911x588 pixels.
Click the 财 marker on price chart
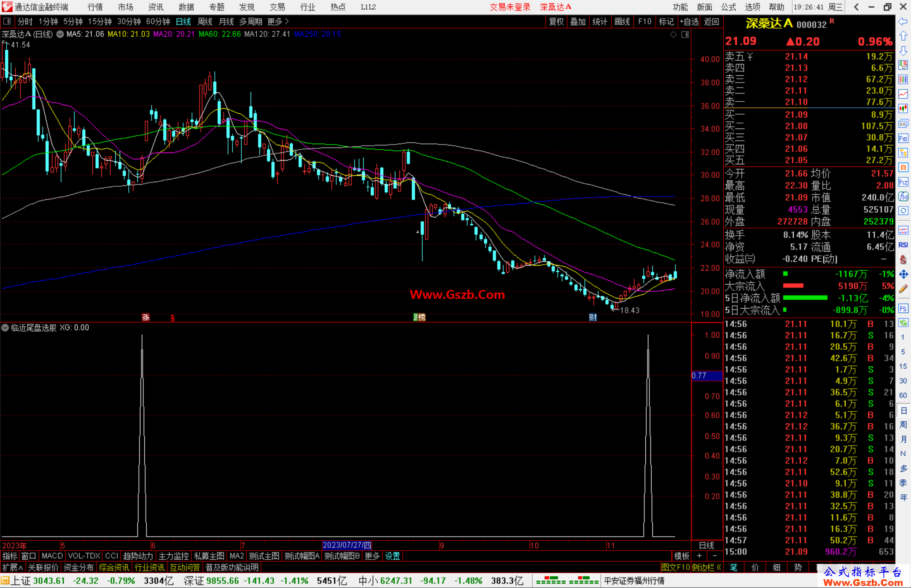tap(593, 317)
